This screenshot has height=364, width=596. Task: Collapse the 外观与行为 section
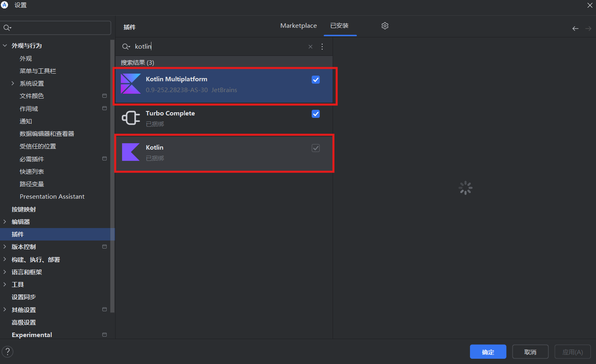click(x=5, y=45)
